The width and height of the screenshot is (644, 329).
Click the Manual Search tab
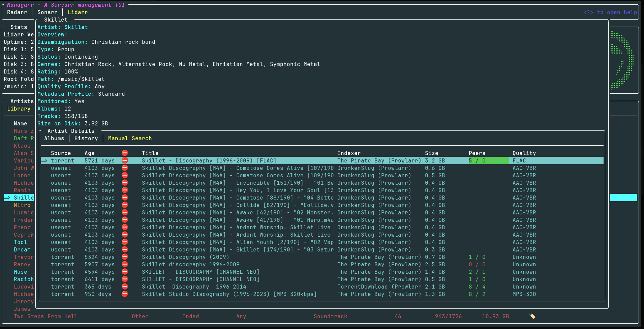click(130, 138)
